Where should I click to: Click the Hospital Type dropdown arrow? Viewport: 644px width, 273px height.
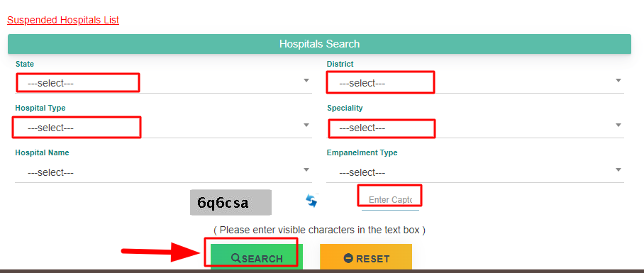[x=306, y=125]
